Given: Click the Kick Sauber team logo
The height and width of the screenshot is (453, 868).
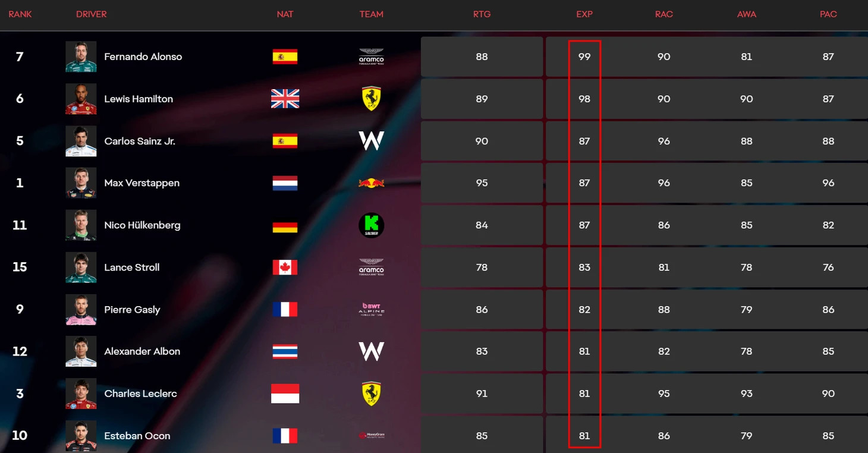Looking at the screenshot, I should click(371, 225).
